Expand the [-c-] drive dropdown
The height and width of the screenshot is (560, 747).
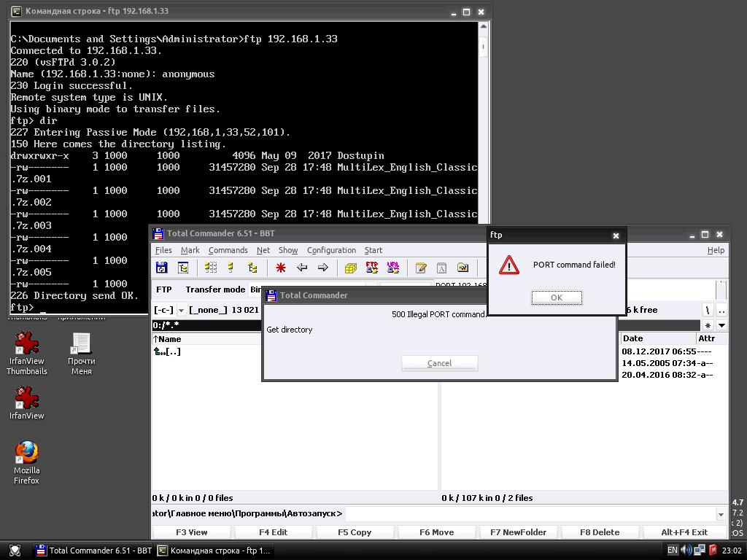coord(181,311)
